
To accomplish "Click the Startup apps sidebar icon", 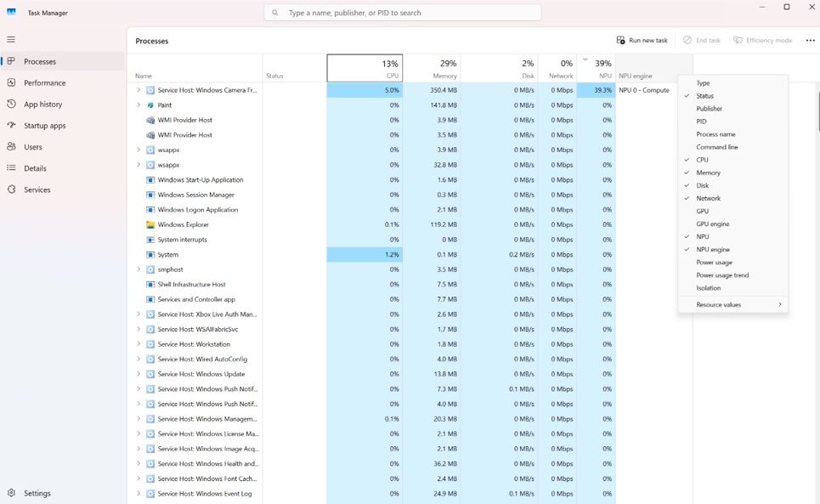I will (11, 126).
